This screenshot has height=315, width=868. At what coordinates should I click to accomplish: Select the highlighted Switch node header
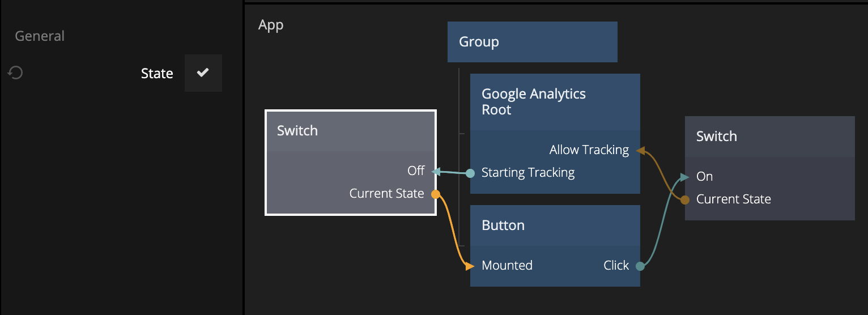350,131
